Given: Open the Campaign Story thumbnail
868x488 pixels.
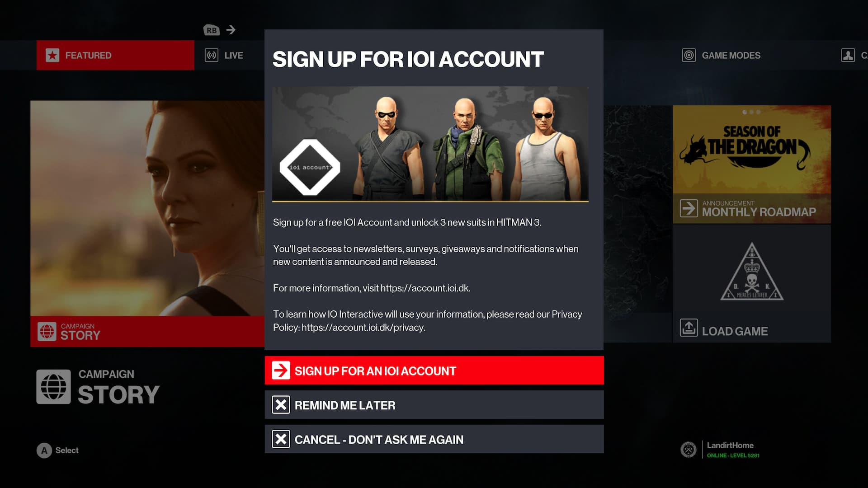Looking at the screenshot, I should [147, 224].
